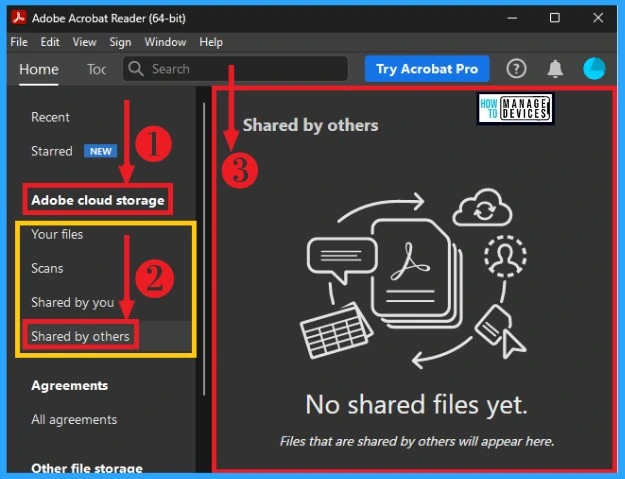Open the Help menu

211,42
